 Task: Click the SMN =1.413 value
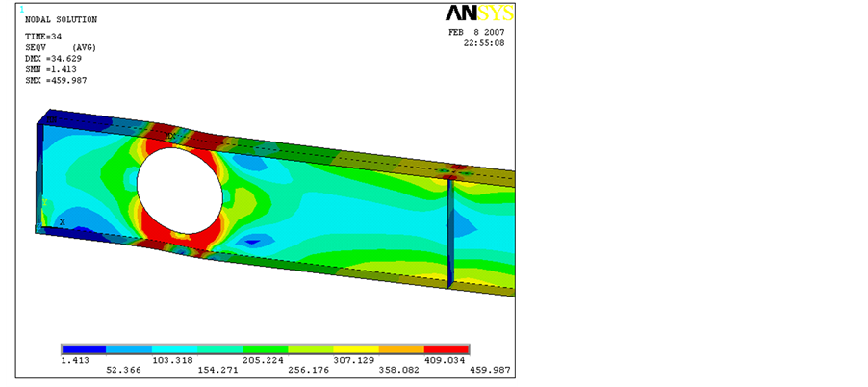(x=50, y=68)
